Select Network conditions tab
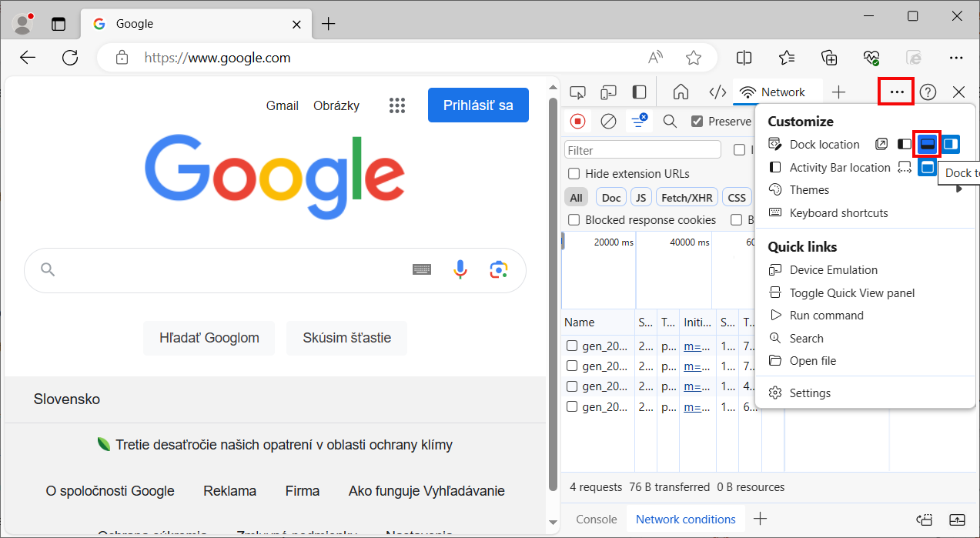The width and height of the screenshot is (980, 538). [685, 520]
